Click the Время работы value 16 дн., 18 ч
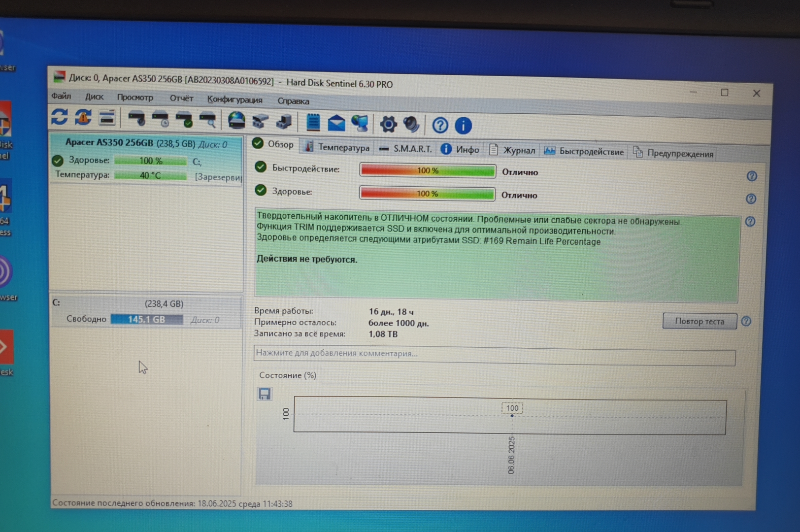The height and width of the screenshot is (532, 800). pos(391,312)
